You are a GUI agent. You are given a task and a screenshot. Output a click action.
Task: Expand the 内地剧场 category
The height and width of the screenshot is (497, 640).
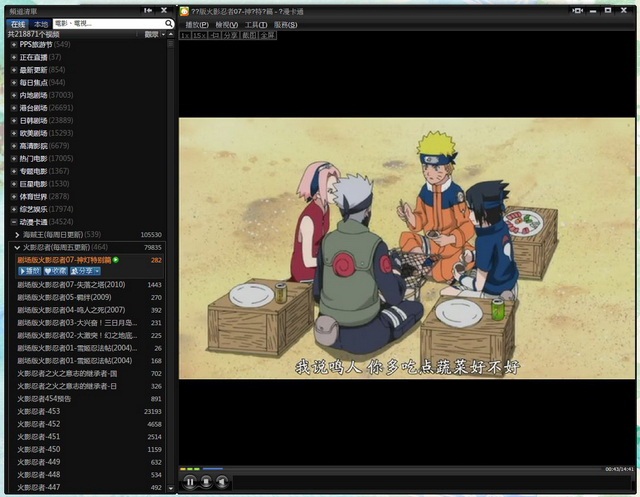14,95
